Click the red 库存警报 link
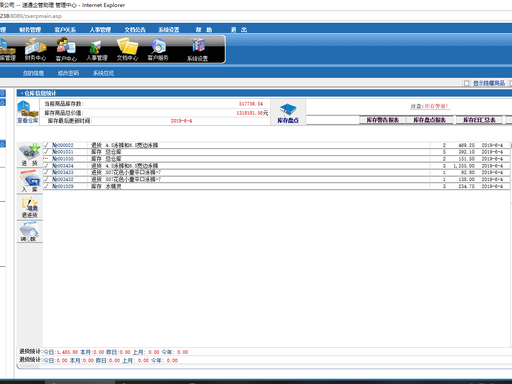Image resolution: width=512 pixels, height=384 pixels. click(x=436, y=106)
